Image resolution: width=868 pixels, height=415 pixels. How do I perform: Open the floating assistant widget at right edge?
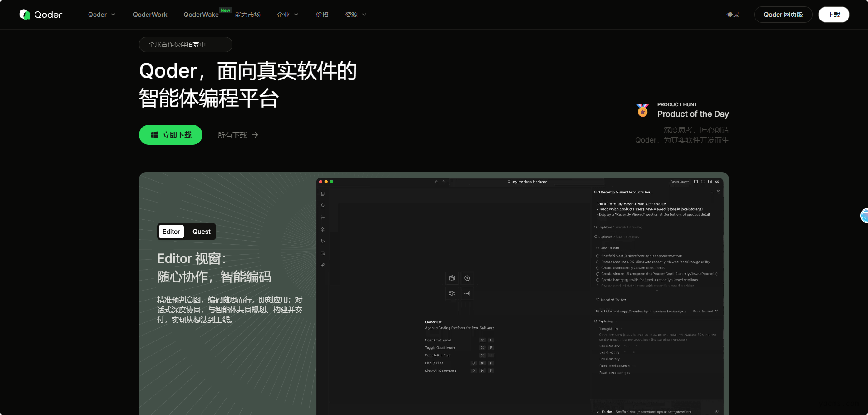point(864,216)
